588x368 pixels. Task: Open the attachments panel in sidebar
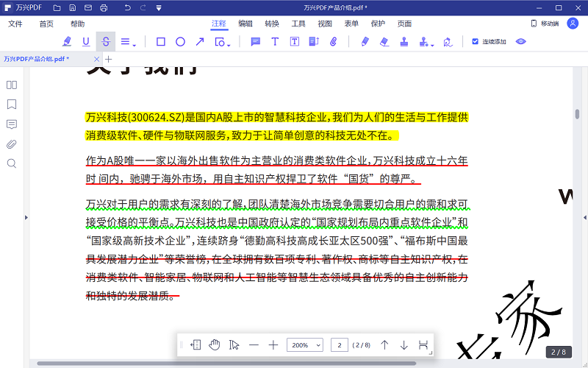click(x=12, y=144)
